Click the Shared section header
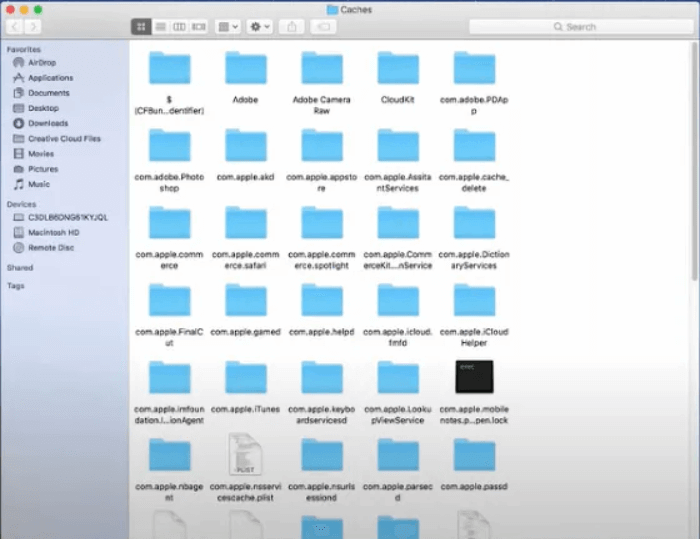 tap(20, 267)
